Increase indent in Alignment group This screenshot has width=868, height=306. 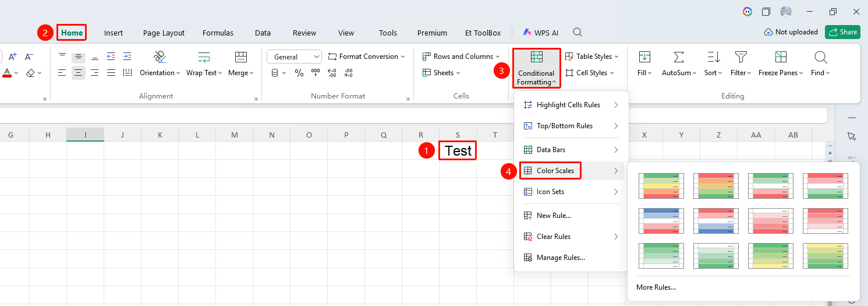click(x=127, y=57)
